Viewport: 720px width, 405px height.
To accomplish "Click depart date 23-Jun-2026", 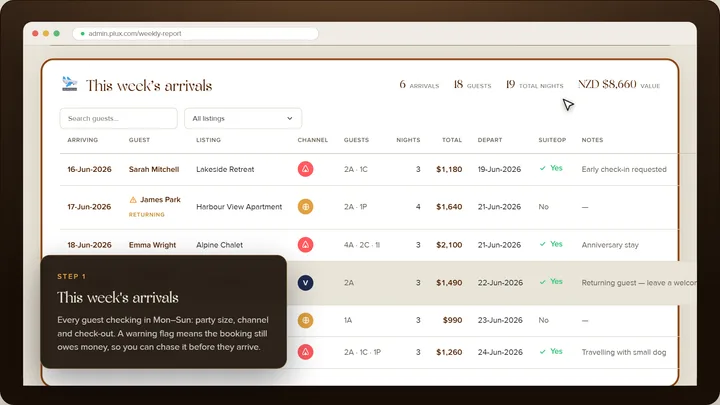I will pyautogui.click(x=500, y=321).
